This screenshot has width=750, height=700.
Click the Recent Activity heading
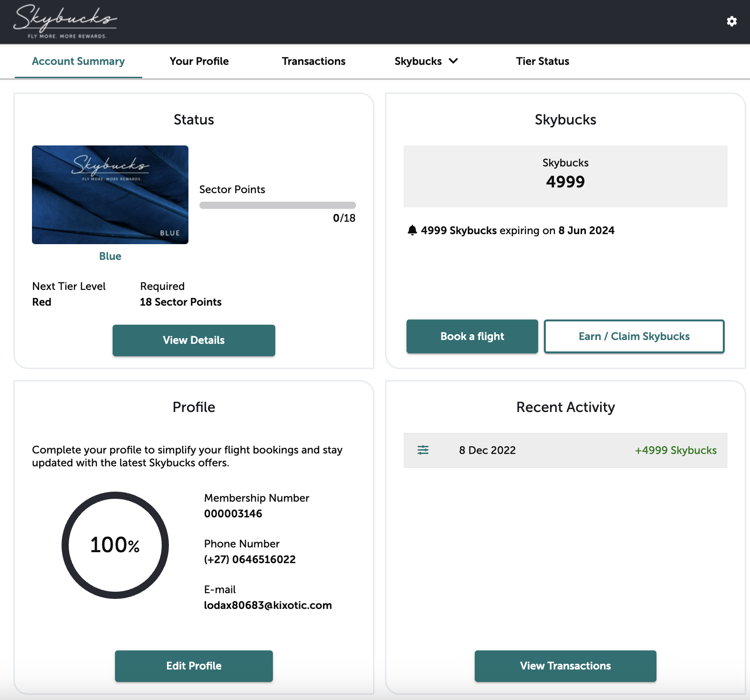(x=565, y=407)
